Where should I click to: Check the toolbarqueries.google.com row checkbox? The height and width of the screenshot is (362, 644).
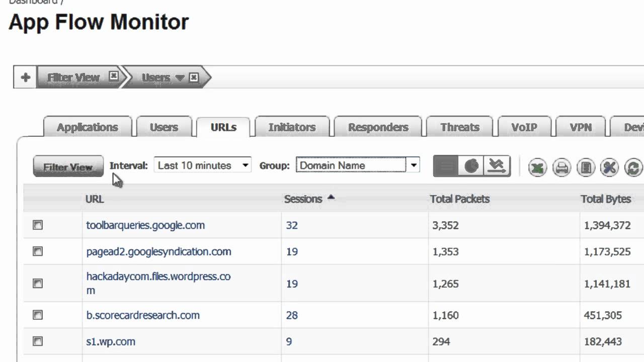click(x=38, y=225)
